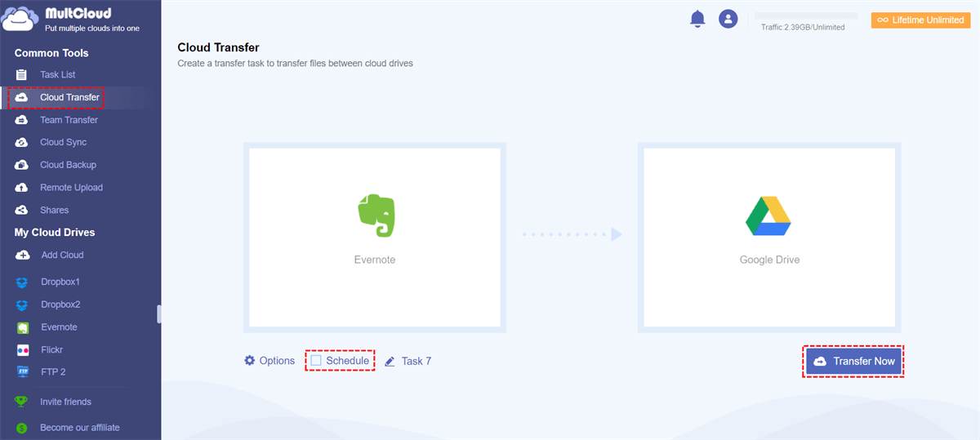Choose source in the Evernote box
Image resolution: width=980 pixels, height=440 pixels.
coord(376,238)
